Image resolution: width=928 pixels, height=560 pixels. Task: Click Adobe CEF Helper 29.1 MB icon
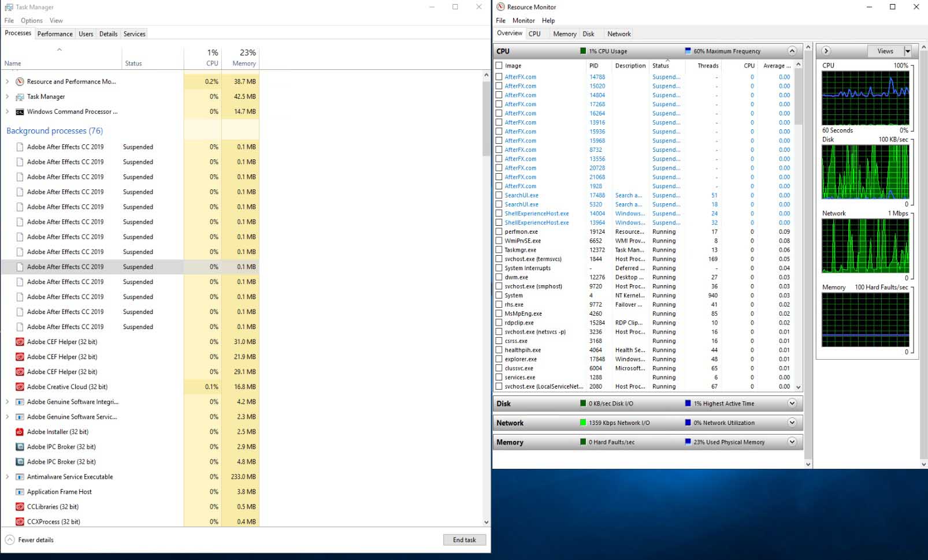20,372
